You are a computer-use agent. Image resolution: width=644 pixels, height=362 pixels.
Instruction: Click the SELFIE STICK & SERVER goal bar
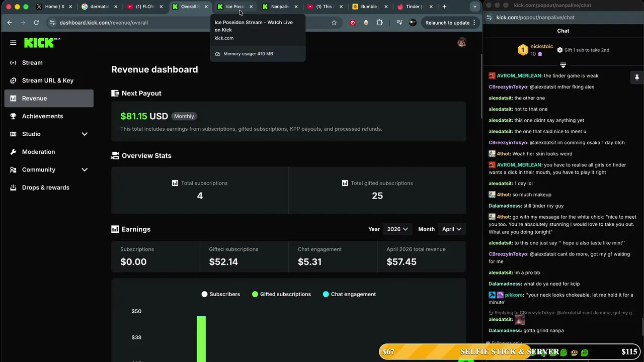tap(510, 352)
